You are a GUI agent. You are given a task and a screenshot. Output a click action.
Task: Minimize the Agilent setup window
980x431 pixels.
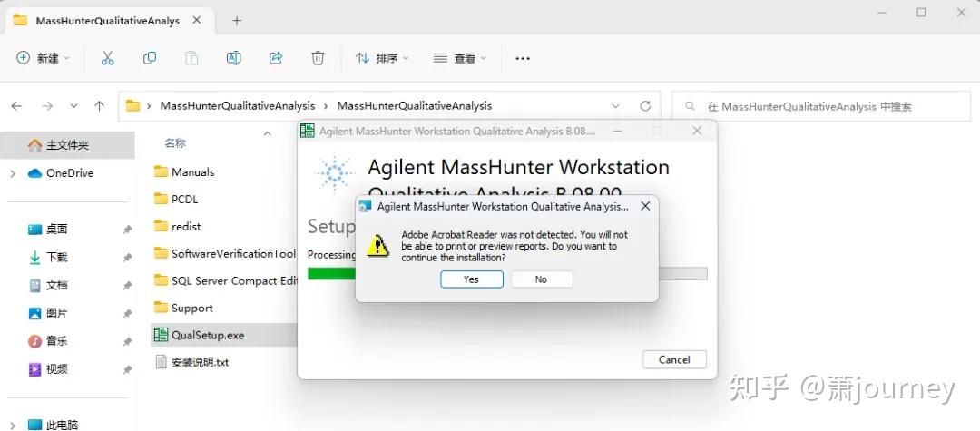(617, 132)
